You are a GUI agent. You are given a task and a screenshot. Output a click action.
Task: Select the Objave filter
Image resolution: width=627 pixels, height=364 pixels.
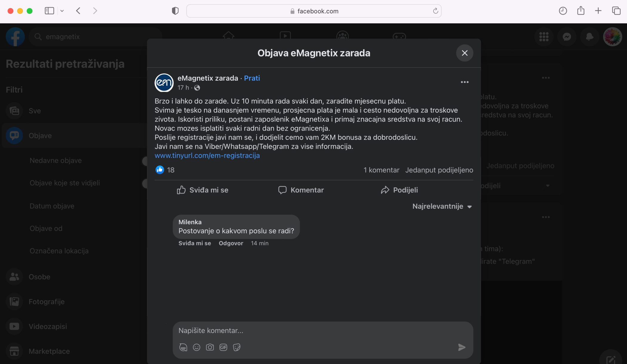(75, 136)
